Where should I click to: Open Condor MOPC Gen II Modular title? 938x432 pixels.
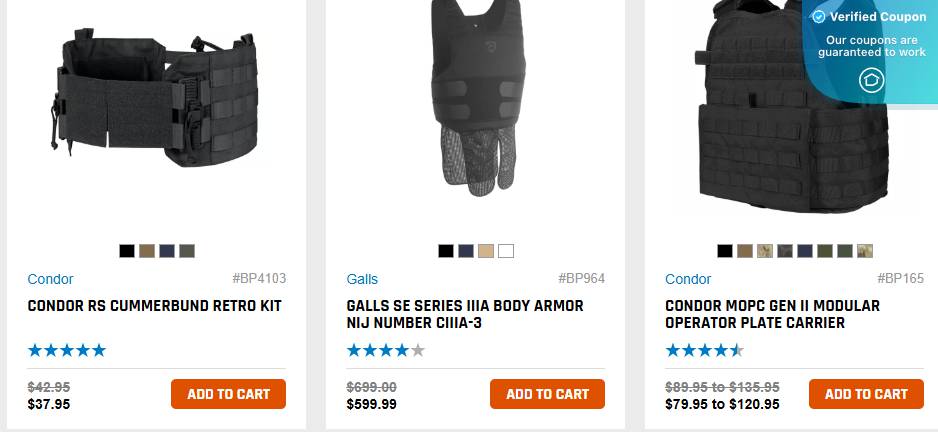[772, 315]
